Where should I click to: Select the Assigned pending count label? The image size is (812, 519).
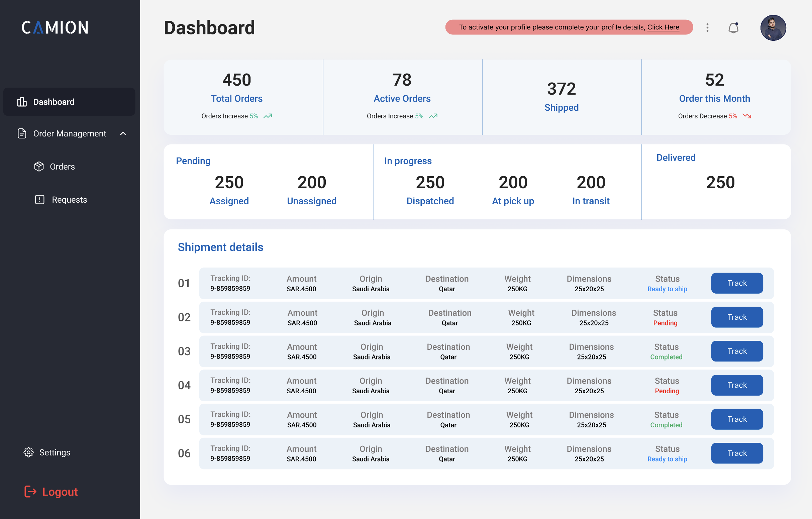[229, 201]
